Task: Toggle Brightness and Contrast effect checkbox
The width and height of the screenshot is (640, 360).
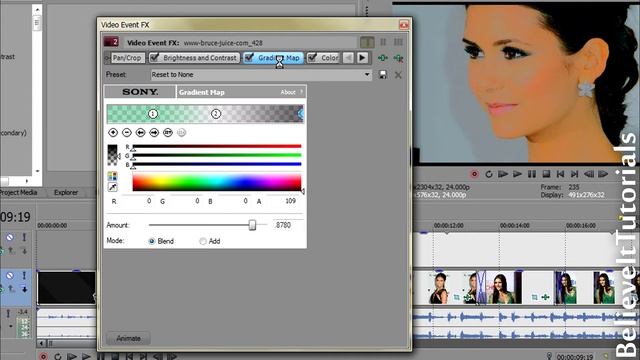Action: coord(154,58)
